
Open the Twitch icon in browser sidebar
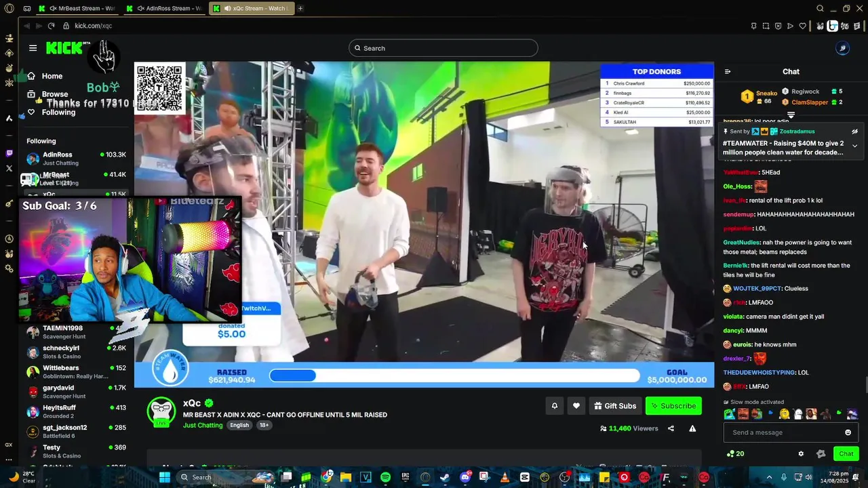9,154
